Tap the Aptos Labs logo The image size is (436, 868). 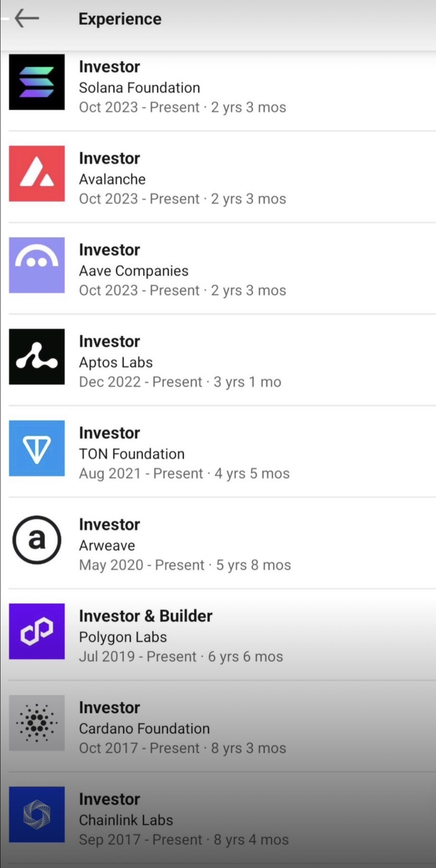tap(37, 357)
